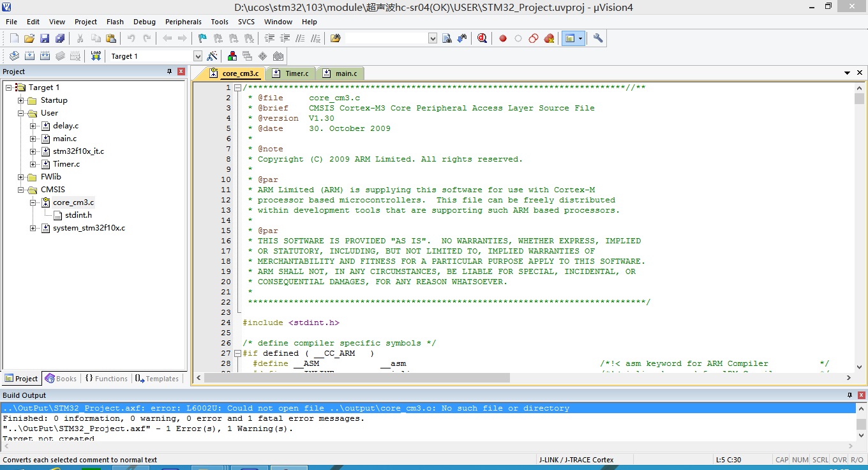Switch to the Functions panel tab
The width and height of the screenshot is (868, 470).
coord(106,379)
